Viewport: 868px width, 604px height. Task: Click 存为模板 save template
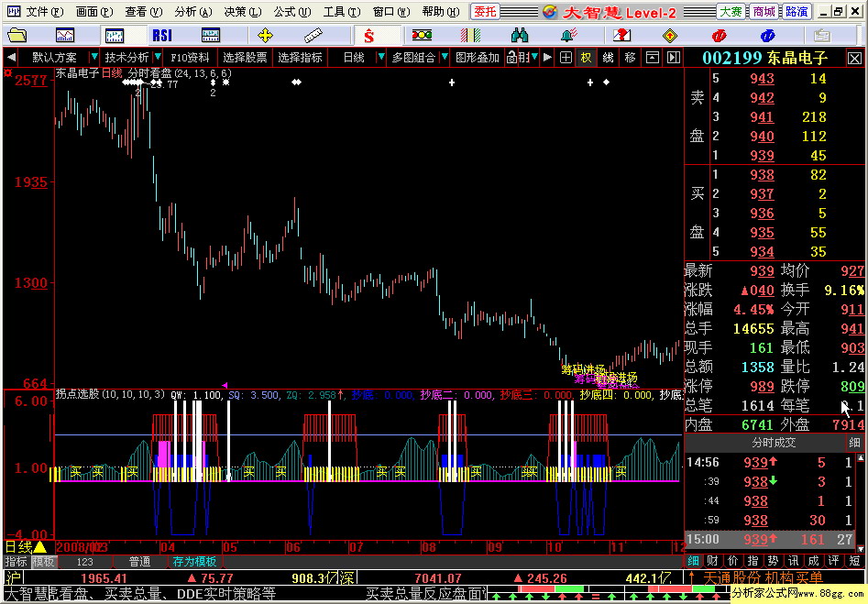pyautogui.click(x=194, y=561)
